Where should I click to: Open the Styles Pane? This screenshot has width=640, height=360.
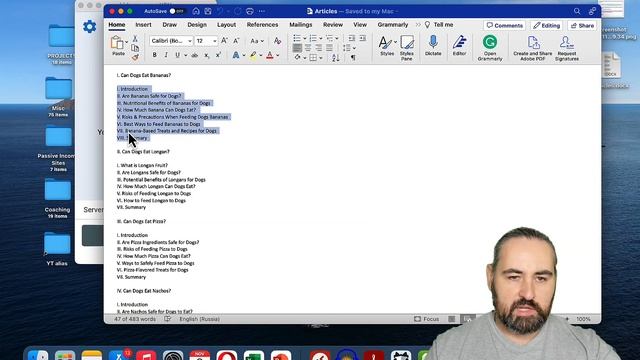407,48
